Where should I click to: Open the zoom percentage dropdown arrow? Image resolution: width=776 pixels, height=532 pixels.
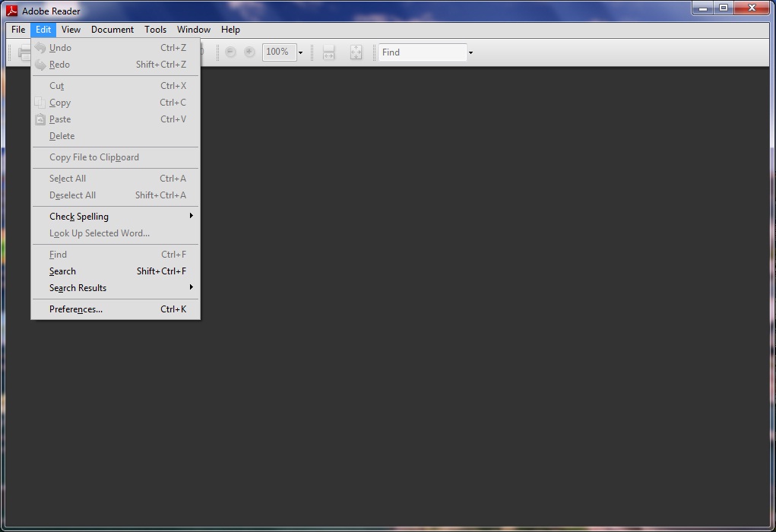pos(300,52)
